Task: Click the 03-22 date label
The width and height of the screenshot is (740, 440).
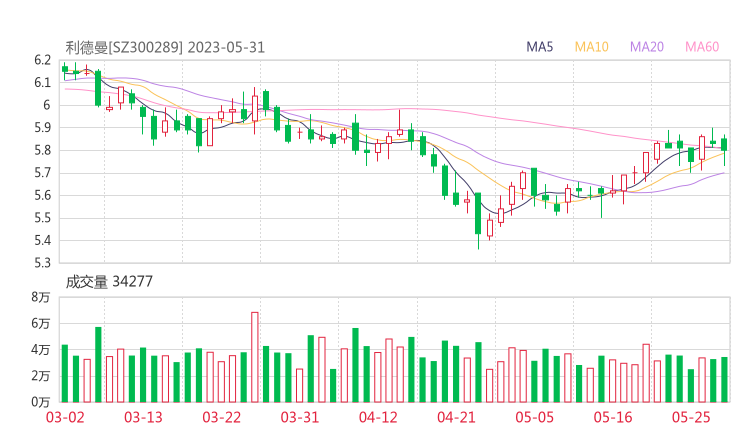Action: 222,417
